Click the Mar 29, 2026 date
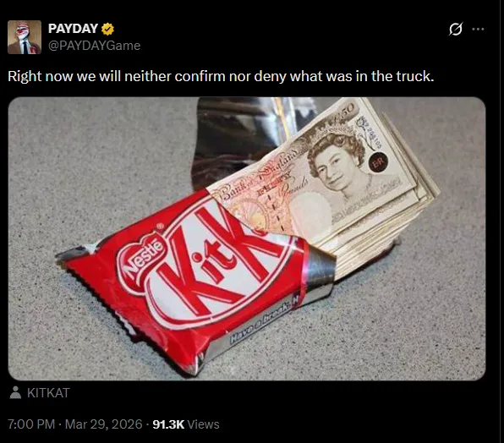Screen dimensions: 504x443 point(103,424)
